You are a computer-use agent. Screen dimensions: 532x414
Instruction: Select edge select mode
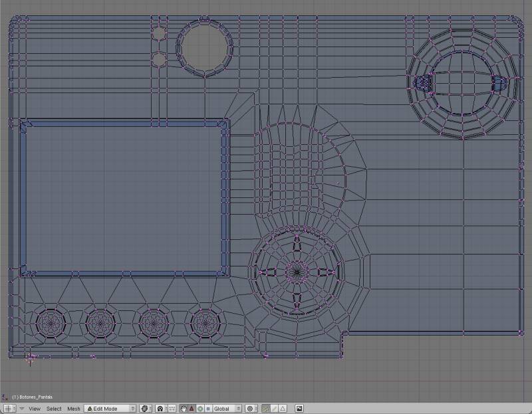(x=274, y=409)
